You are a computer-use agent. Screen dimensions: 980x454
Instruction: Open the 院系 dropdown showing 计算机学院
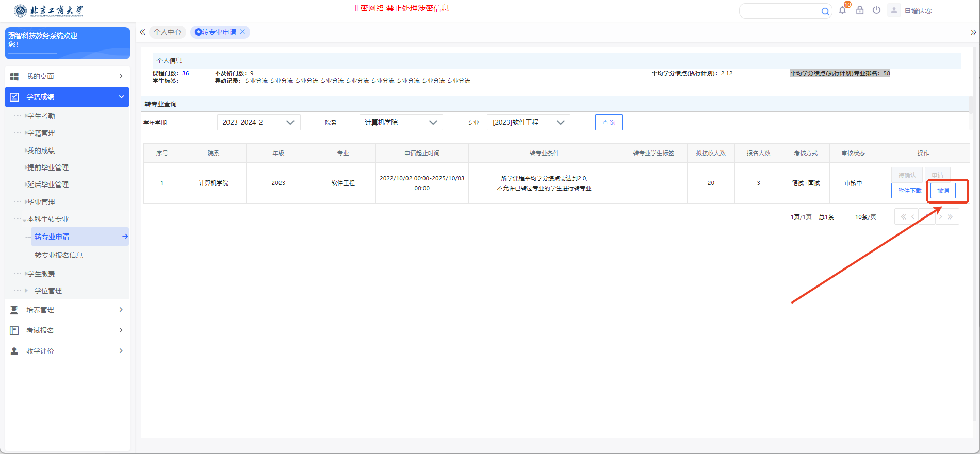click(401, 122)
